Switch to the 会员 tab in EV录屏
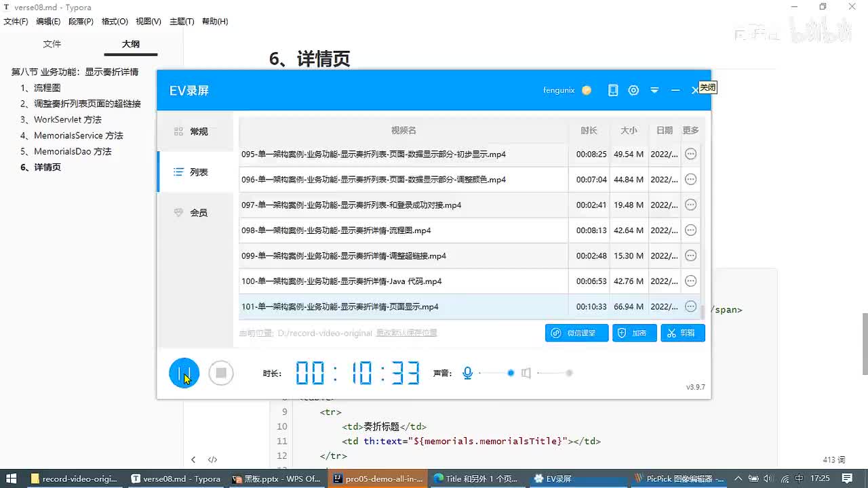Screen dimensions: 868x488 tap(195, 213)
